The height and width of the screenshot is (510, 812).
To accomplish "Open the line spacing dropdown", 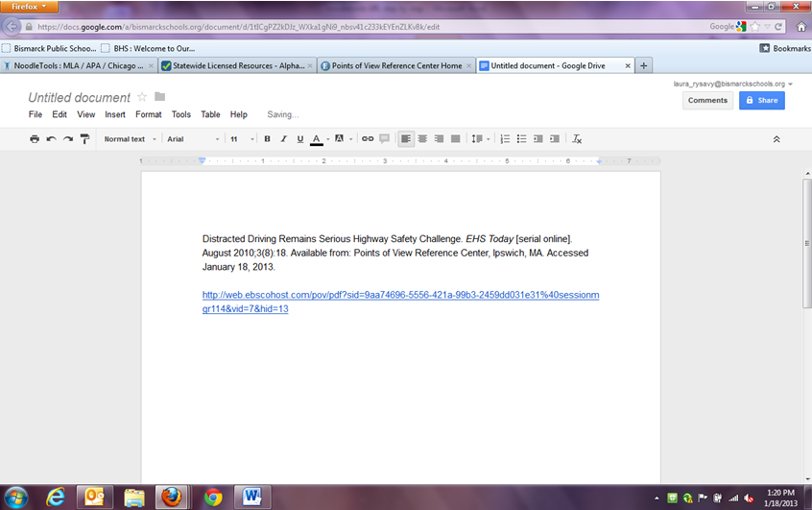I will click(x=480, y=139).
